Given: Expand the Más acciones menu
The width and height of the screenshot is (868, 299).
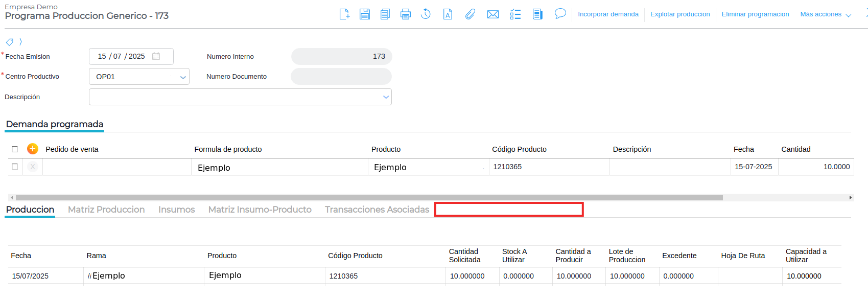Looking at the screenshot, I should point(825,14).
